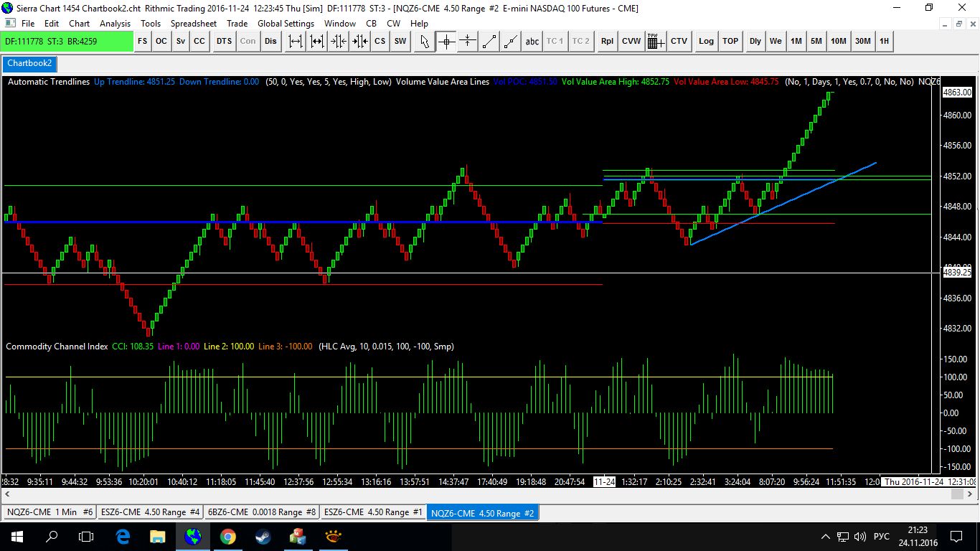Viewport: 980px width, 551px height.
Task: Expand the Trade menu
Action: point(237,24)
